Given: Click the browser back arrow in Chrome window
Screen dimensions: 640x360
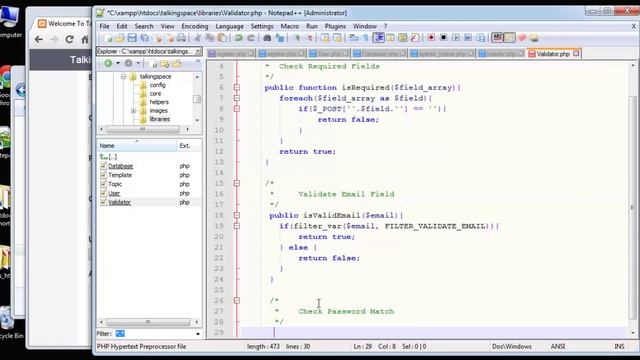Looking at the screenshot, I should [39, 39].
